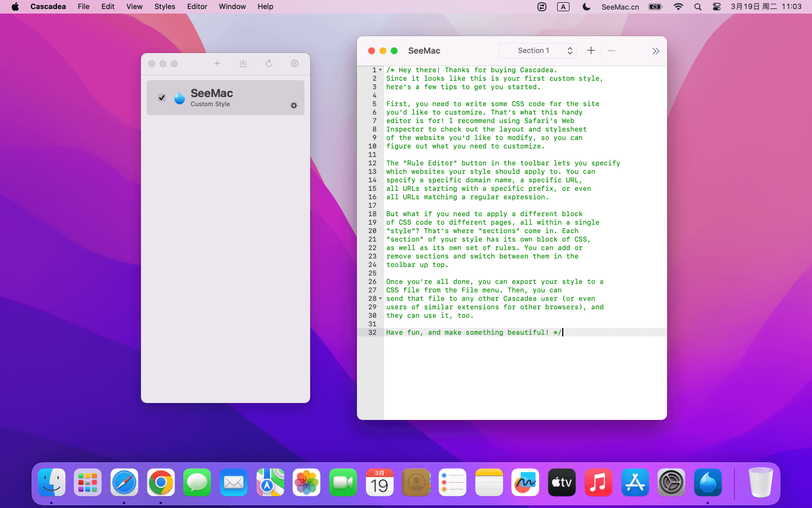Open the Apple menu
Image resolution: width=812 pixels, height=508 pixels.
coord(15,7)
